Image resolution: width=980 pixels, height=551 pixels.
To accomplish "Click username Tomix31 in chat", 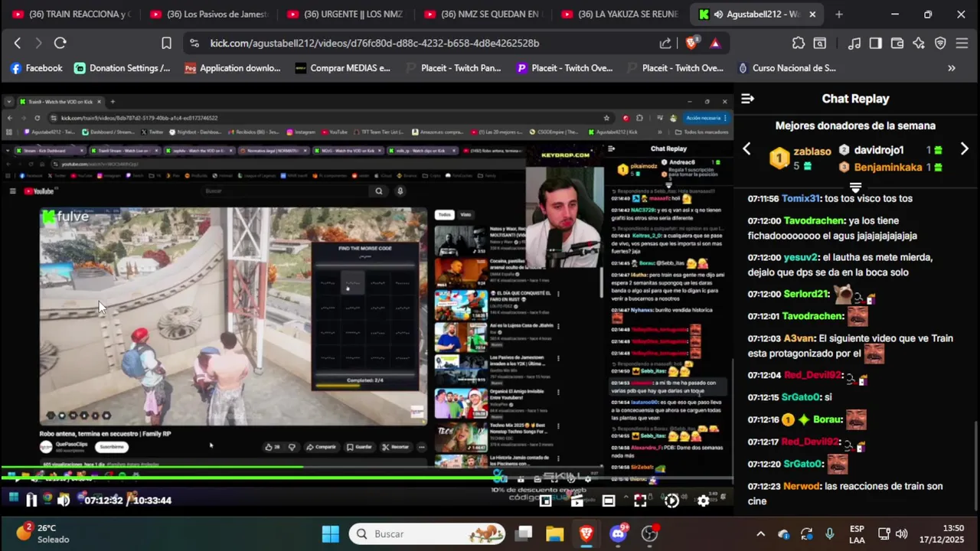I will (x=801, y=198).
